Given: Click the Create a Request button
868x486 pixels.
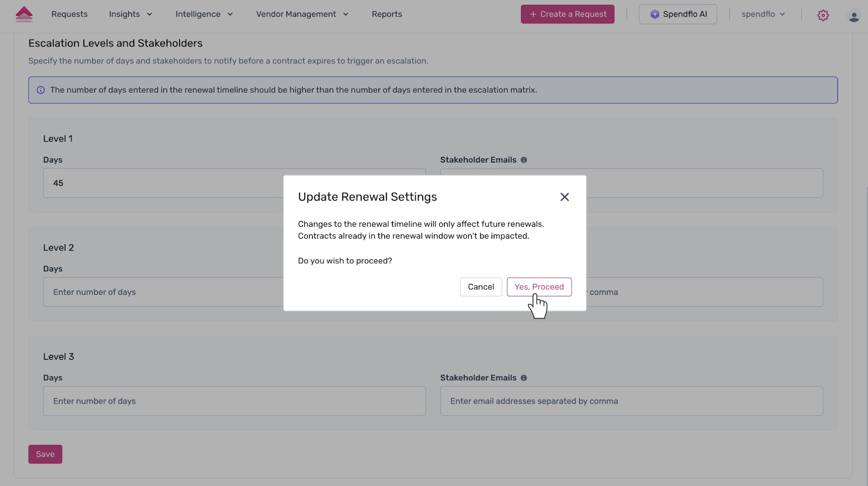Looking at the screenshot, I should pyautogui.click(x=567, y=14).
